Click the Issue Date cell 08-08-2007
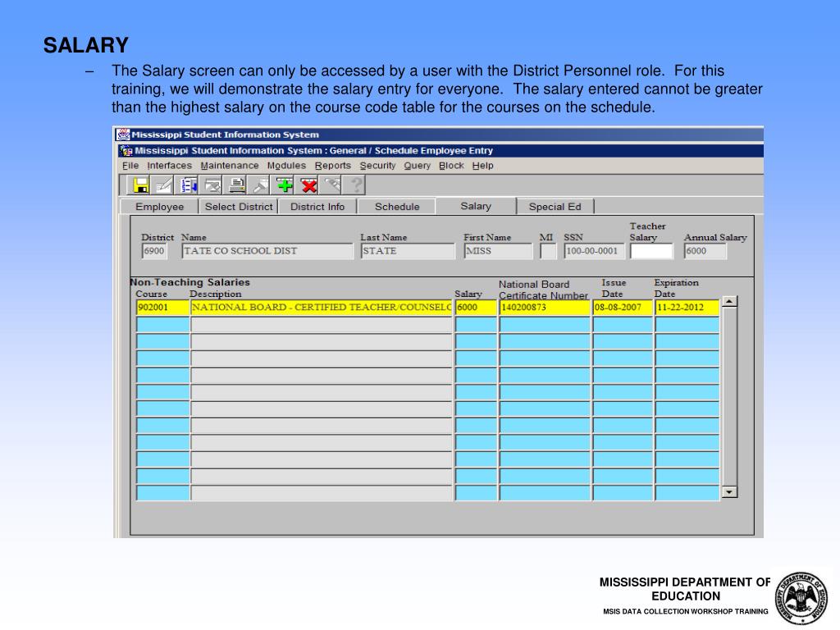 click(x=623, y=308)
